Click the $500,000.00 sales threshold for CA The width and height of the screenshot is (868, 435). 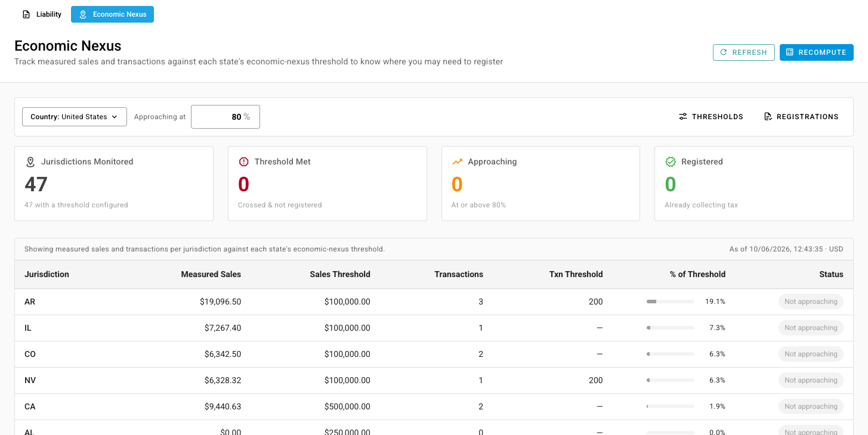click(347, 407)
